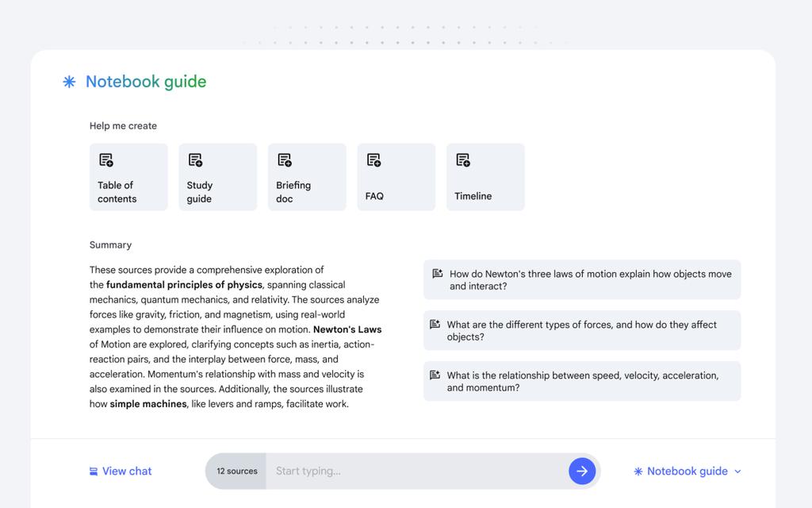
Task: Click the icon on Newton's three laws question
Action: point(438,273)
